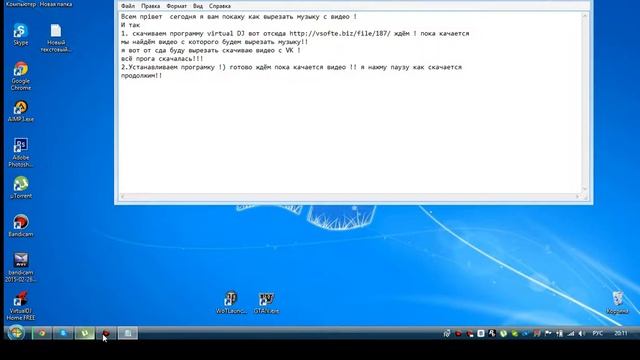Image resolution: width=640 pixels, height=360 pixels.
Task: Click the Компьютер desktop label
Action: (x=21, y=4)
